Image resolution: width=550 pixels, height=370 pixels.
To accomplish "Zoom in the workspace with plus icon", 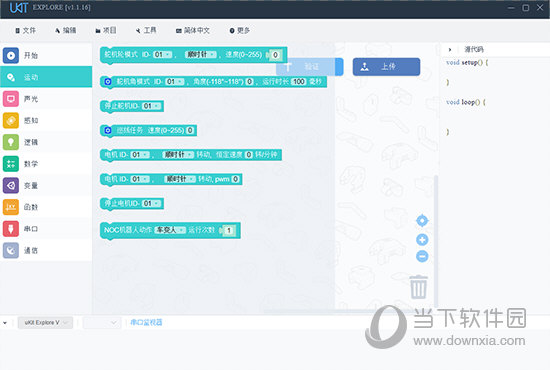I will click(422, 240).
